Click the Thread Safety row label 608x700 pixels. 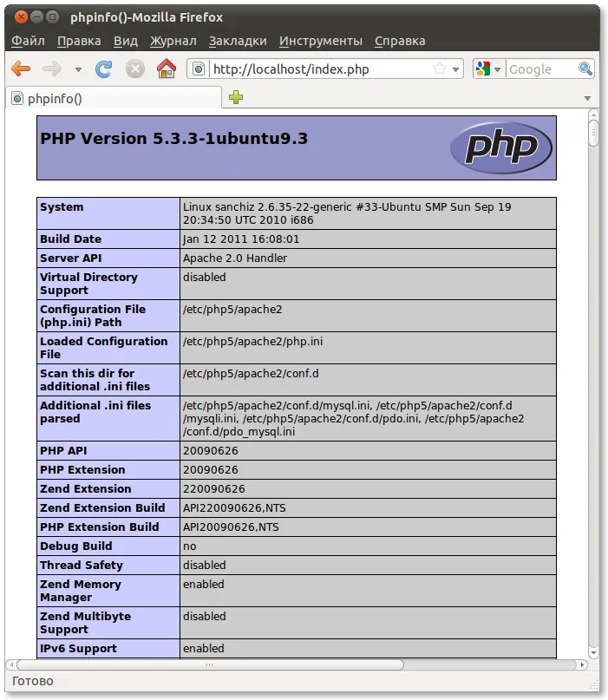coord(82,566)
